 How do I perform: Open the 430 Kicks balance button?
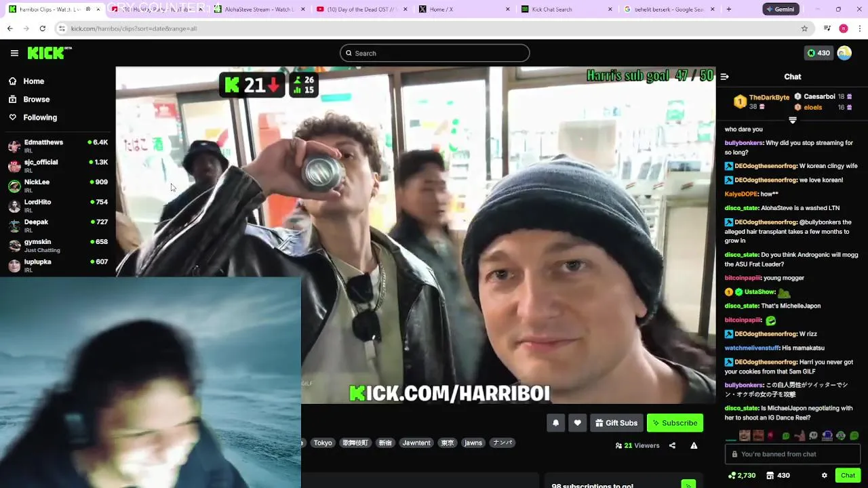[x=818, y=53]
